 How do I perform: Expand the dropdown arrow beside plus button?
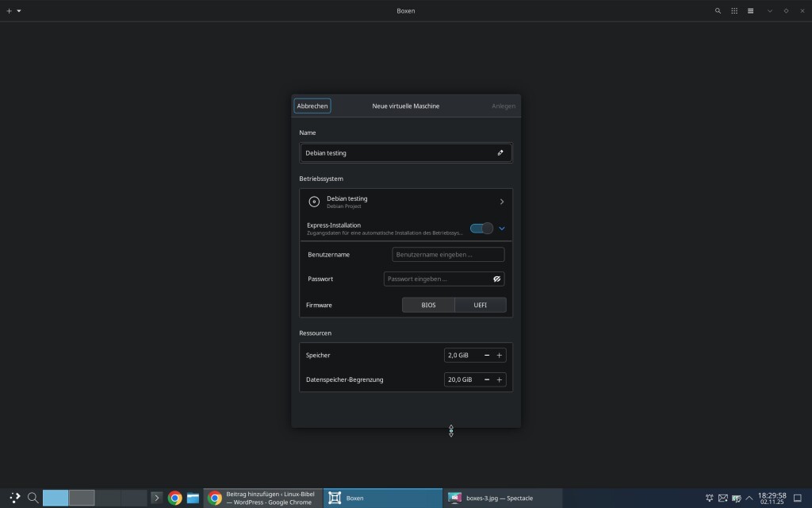pyautogui.click(x=19, y=11)
